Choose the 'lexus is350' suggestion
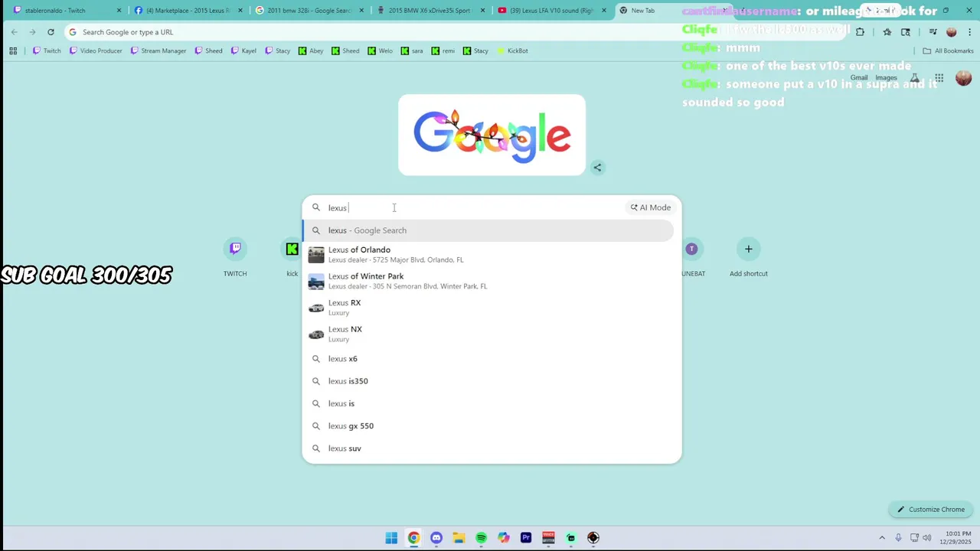The image size is (980, 551). [x=488, y=381]
